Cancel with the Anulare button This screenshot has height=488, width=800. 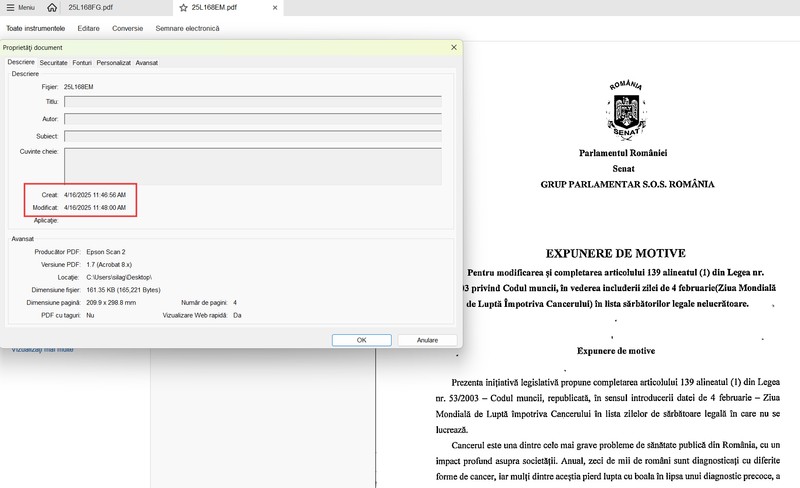tap(427, 340)
